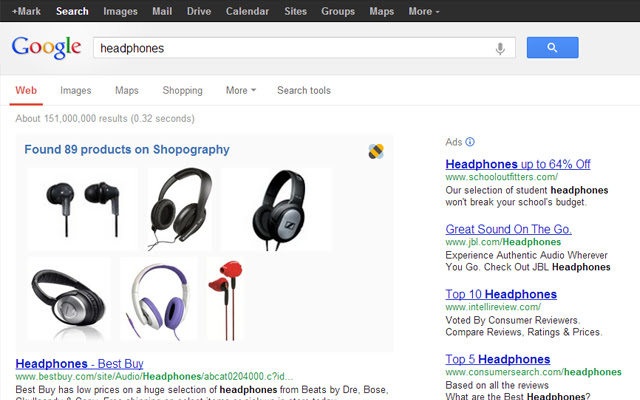Click the www.consumersearch.com/headphones URL text

533,372
